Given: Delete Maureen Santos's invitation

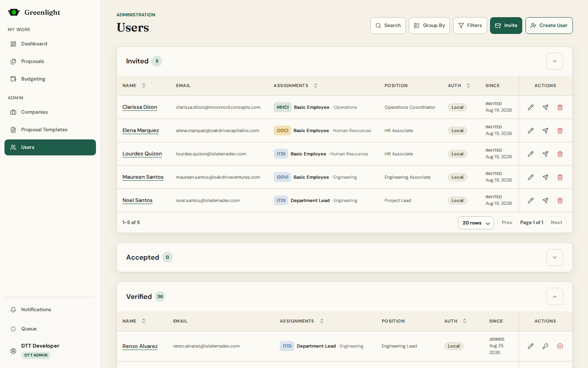Looking at the screenshot, I should [560, 177].
